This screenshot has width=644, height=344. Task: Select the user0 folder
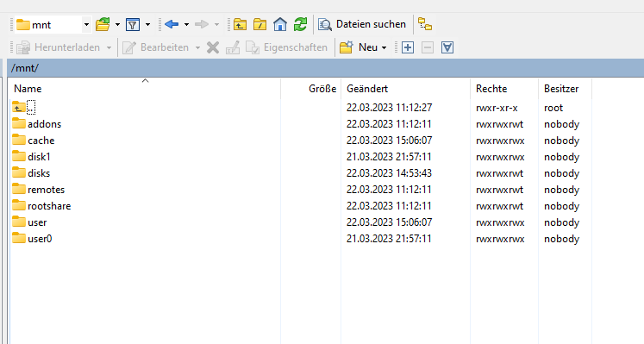[40, 239]
